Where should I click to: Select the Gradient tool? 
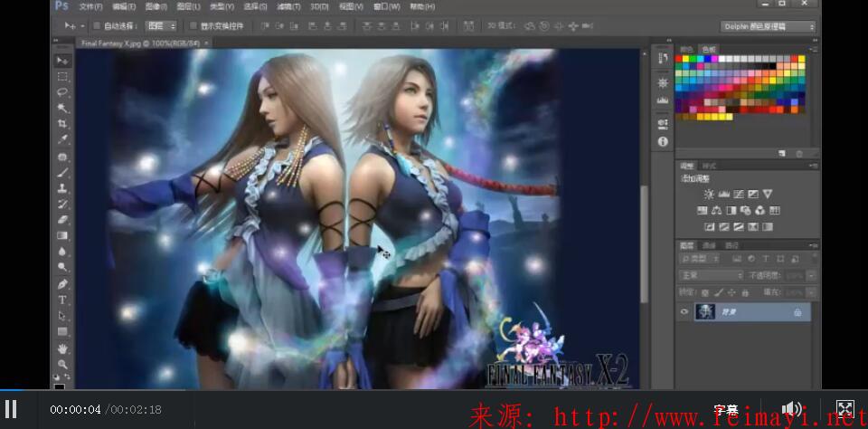[62, 235]
